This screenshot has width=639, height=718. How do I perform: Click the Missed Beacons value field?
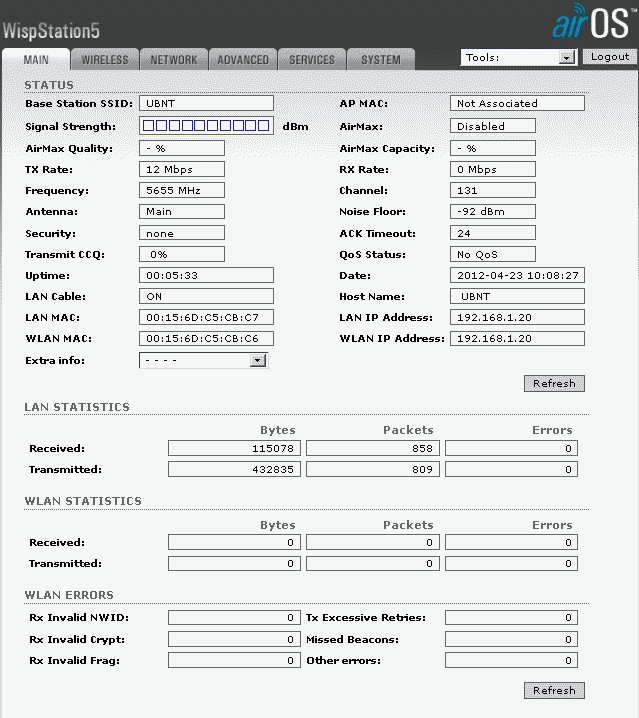511,639
